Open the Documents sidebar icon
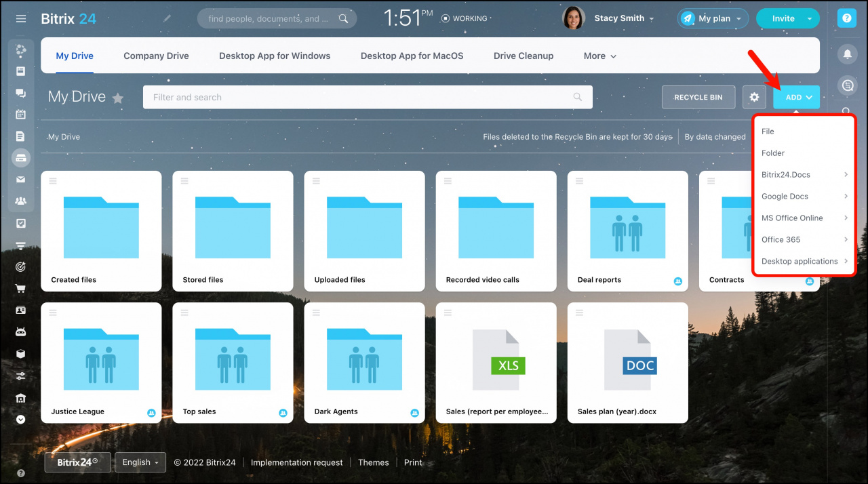This screenshot has height=484, width=868. click(x=21, y=136)
